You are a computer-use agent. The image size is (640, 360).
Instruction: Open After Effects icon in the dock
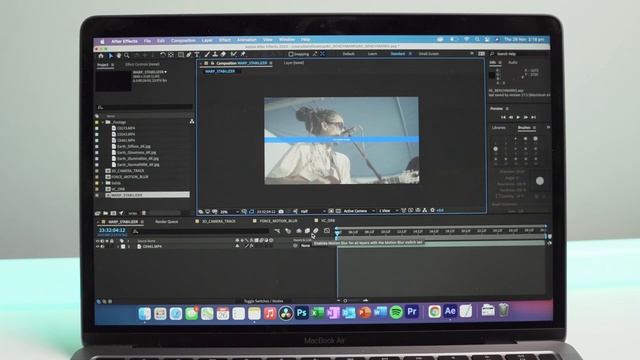click(450, 311)
